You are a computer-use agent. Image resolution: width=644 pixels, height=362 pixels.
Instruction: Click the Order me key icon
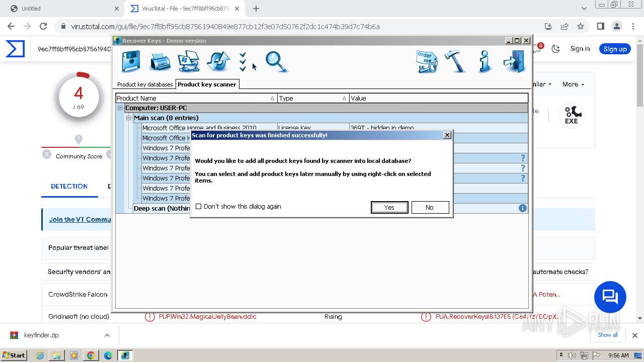[427, 62]
